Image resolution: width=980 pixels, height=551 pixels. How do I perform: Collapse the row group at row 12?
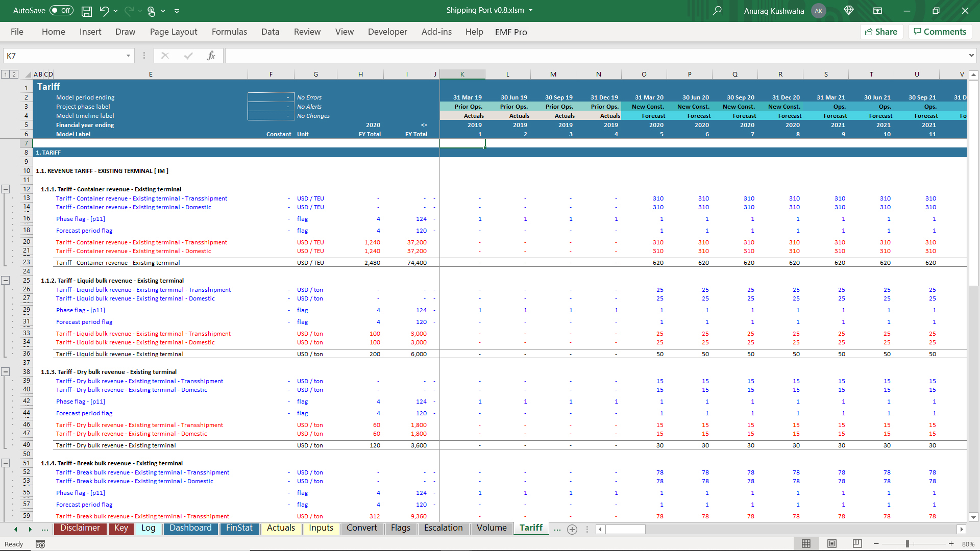(x=6, y=189)
